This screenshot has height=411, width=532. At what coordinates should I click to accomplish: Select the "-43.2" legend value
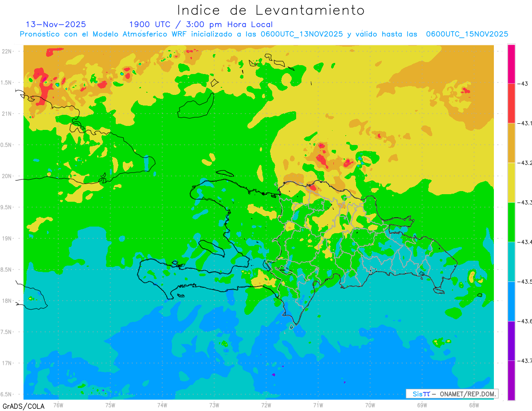coord(525,163)
